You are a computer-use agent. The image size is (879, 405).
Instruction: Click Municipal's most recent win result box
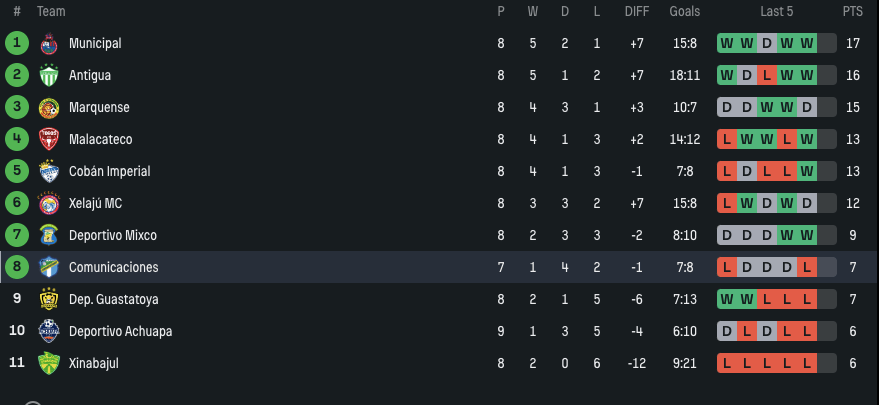click(806, 44)
